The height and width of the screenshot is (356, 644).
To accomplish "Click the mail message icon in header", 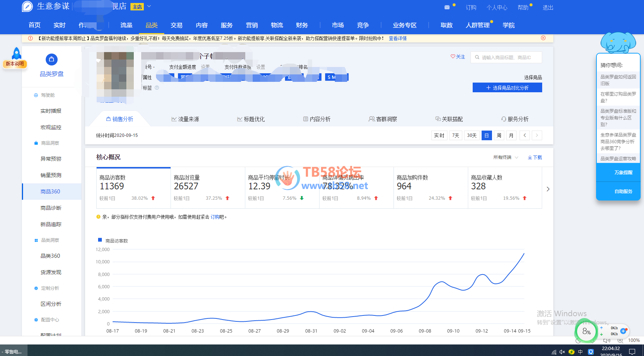I will click(447, 7).
